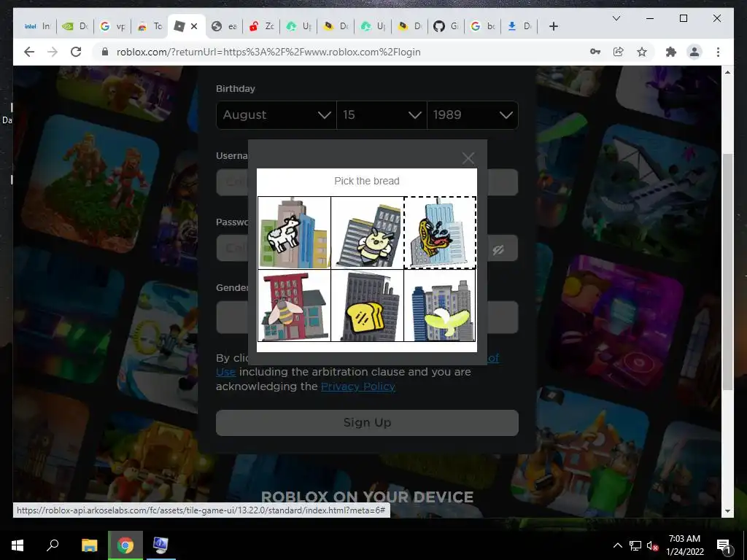Open the birthday year dropdown showing 1989
This screenshot has height=560, width=747.
473,114
